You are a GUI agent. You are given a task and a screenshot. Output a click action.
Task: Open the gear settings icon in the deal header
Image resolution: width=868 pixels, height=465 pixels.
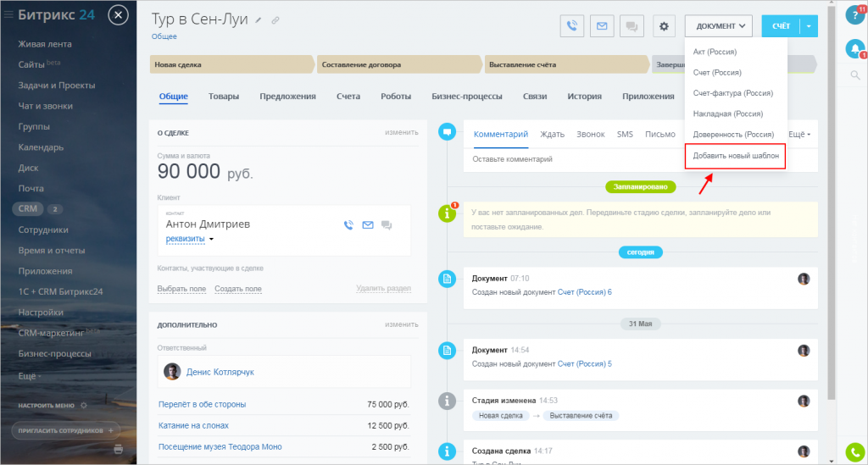pyautogui.click(x=664, y=26)
